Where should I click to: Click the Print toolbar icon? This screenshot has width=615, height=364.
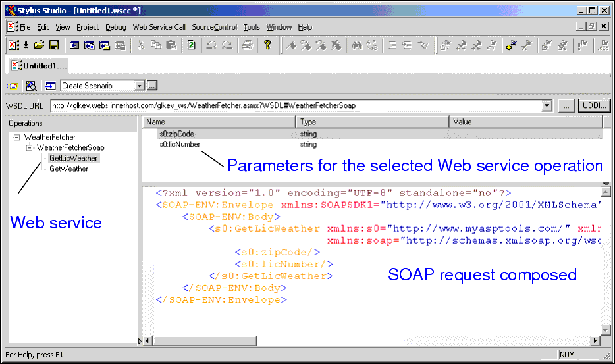[x=246, y=45]
